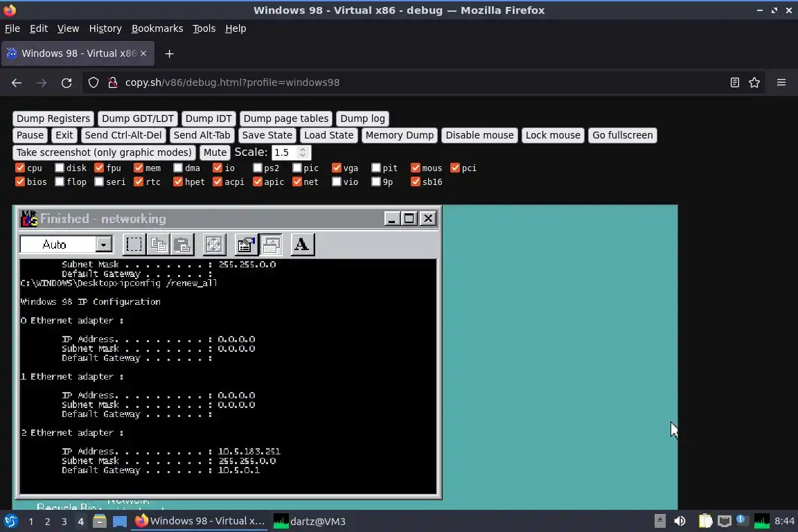Image resolution: width=798 pixels, height=532 pixels.
Task: Go back with Firefox back arrow
Action: pos(17,82)
